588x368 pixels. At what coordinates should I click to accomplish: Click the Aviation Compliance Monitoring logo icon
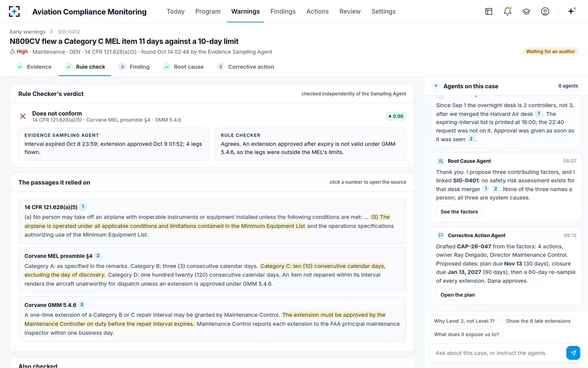pyautogui.click(x=14, y=11)
